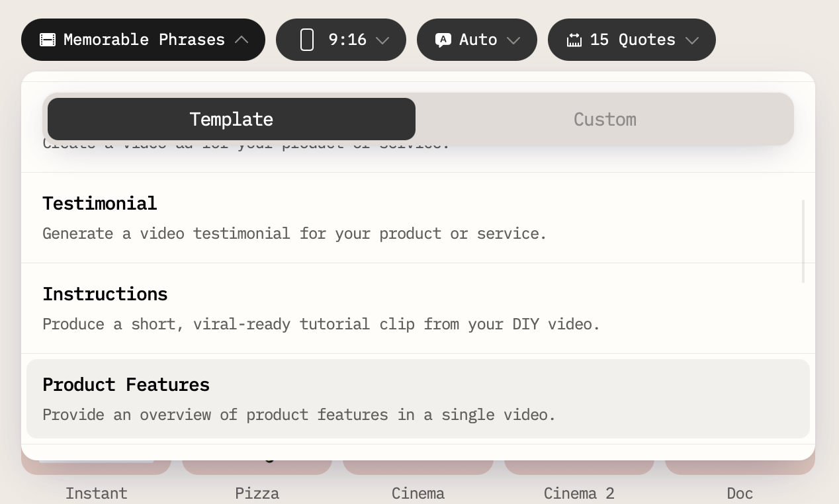Expand the 15 Quotes dropdown chevron
The image size is (839, 504).
692,40
